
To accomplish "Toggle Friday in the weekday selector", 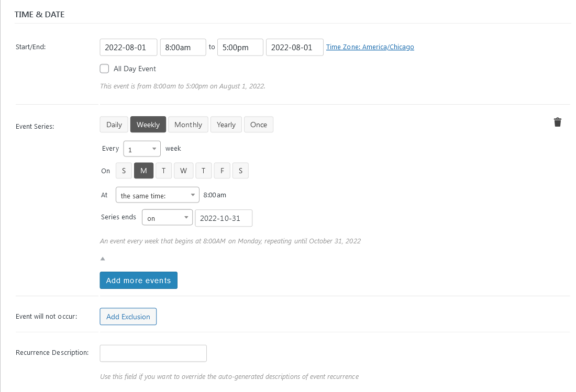I will point(222,171).
